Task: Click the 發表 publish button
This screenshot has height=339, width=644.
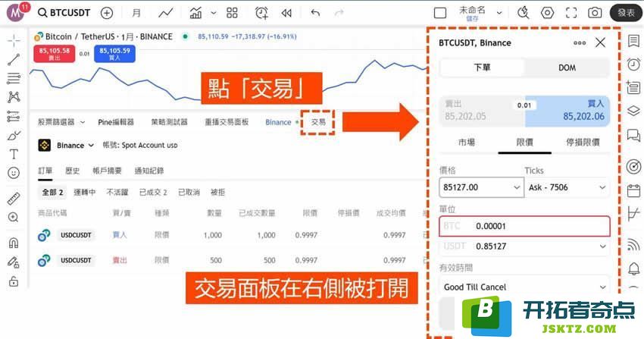Action: click(626, 13)
